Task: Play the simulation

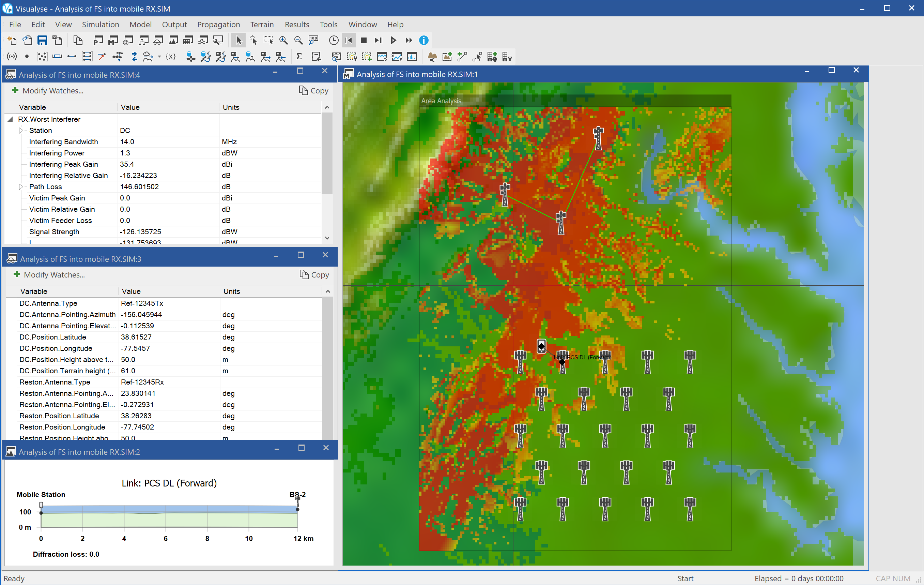Action: pyautogui.click(x=393, y=40)
